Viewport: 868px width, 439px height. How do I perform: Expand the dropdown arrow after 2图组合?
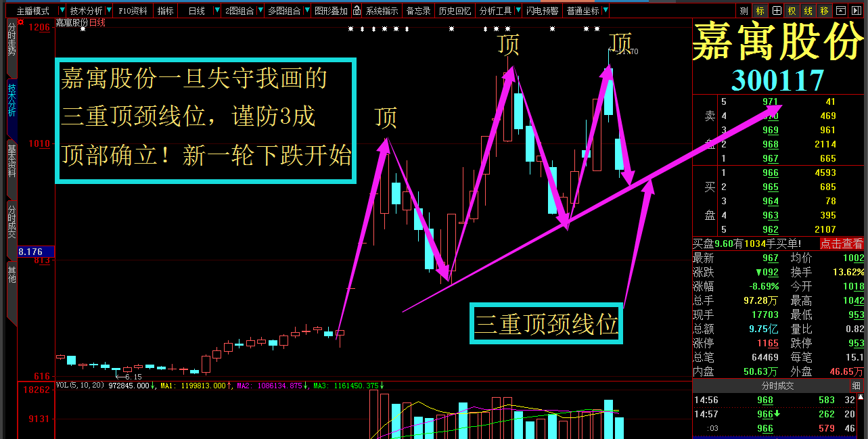[261, 11]
